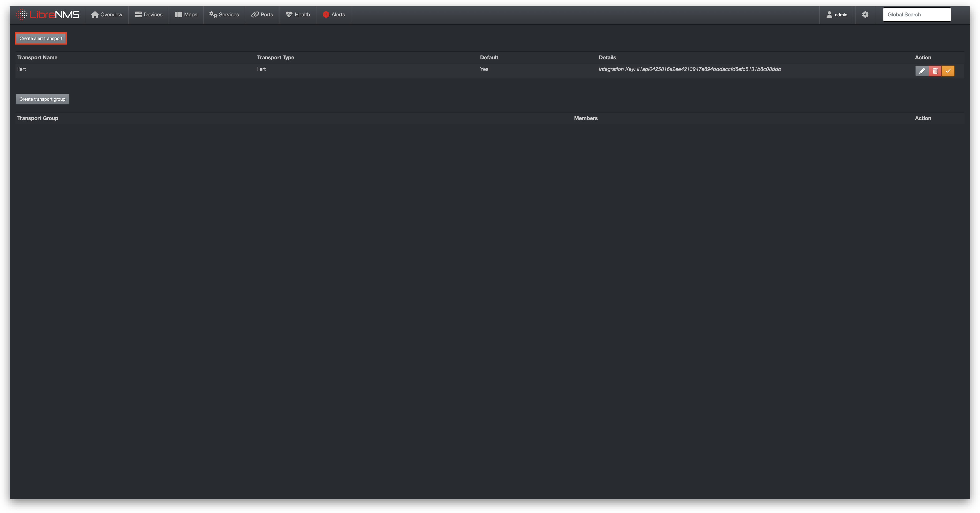Open the settings gear menu
Screen dimensions: 980x513
click(865, 15)
